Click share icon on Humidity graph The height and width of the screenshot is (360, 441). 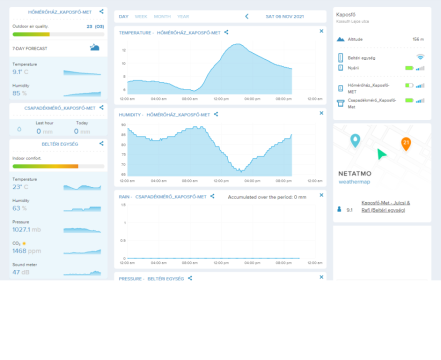pos(216,114)
